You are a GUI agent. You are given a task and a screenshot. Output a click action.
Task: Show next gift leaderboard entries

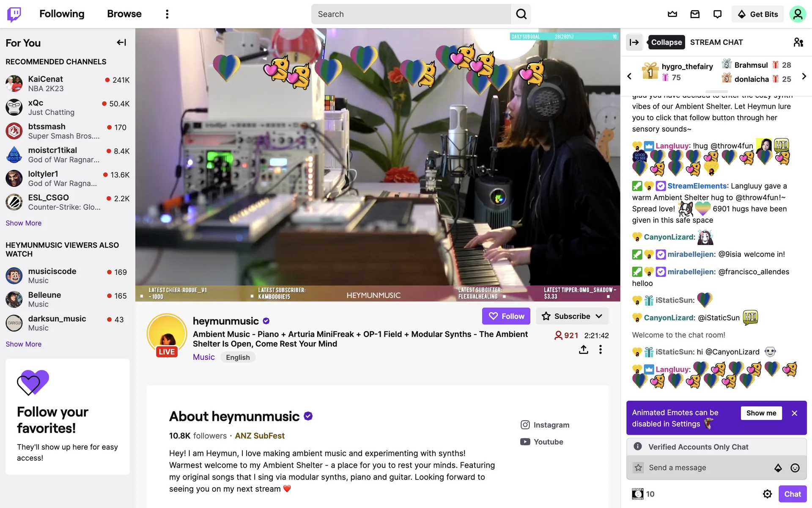[804, 76]
